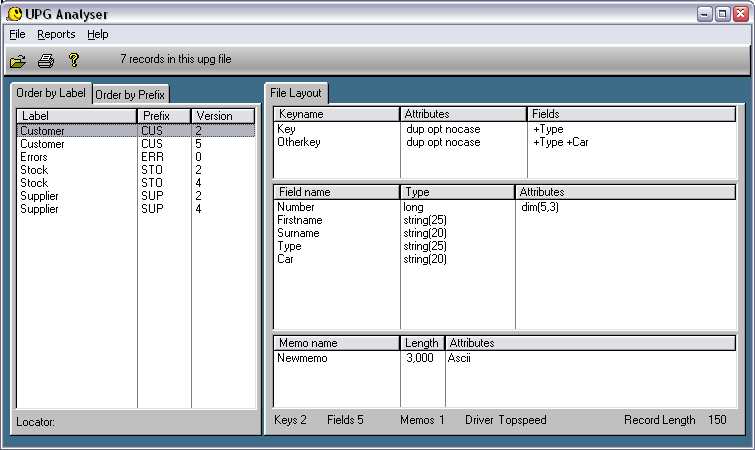This screenshot has height=450, width=755.
Task: Select the Order by Label tab
Action: 52,94
